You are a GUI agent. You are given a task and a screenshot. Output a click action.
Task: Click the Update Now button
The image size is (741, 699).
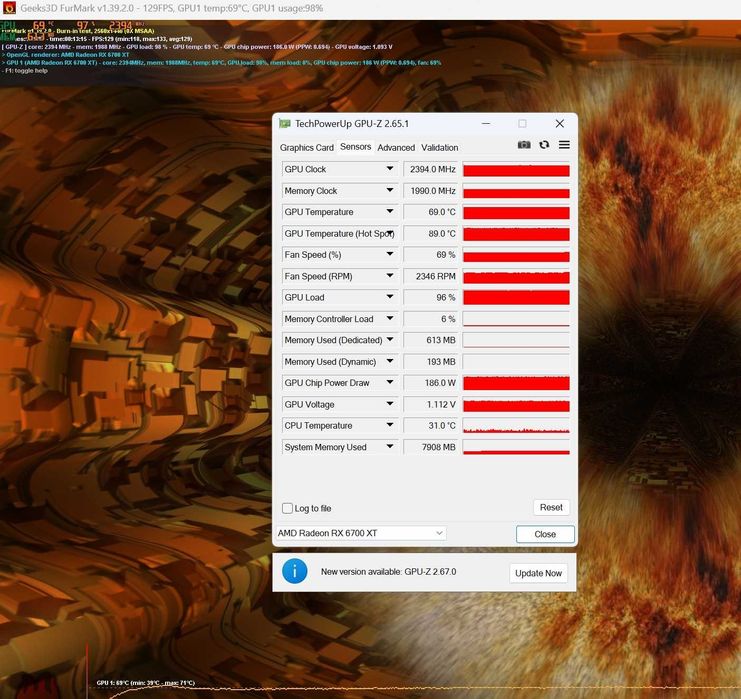[538, 573]
